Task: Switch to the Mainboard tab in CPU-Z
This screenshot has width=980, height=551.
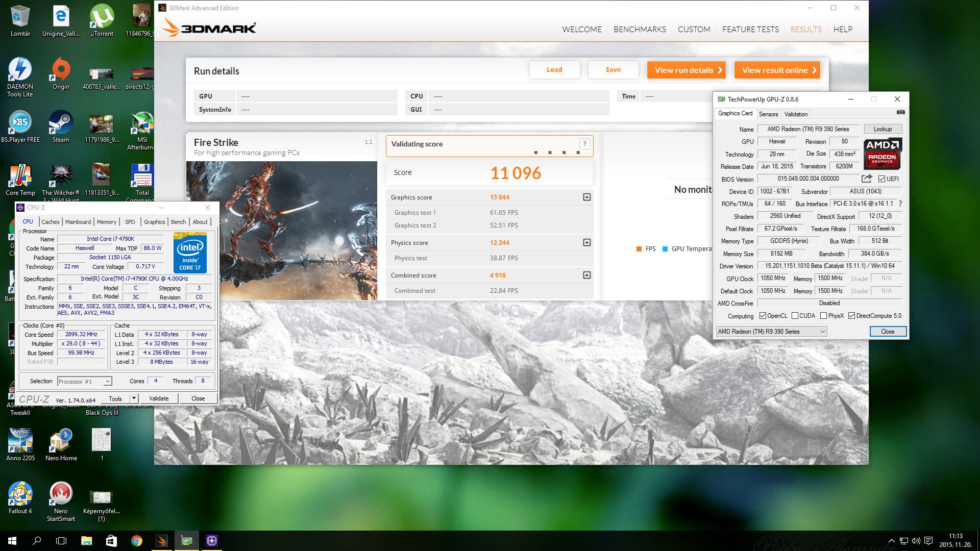Action: tap(78, 222)
